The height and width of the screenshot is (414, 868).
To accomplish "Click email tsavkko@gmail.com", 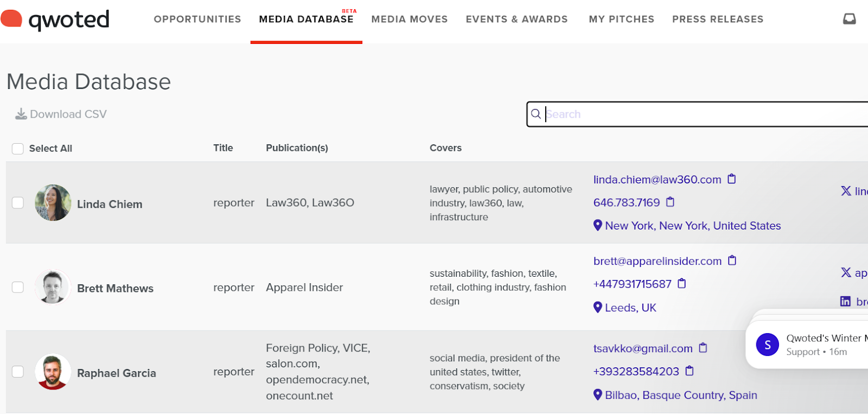I will pos(643,348).
